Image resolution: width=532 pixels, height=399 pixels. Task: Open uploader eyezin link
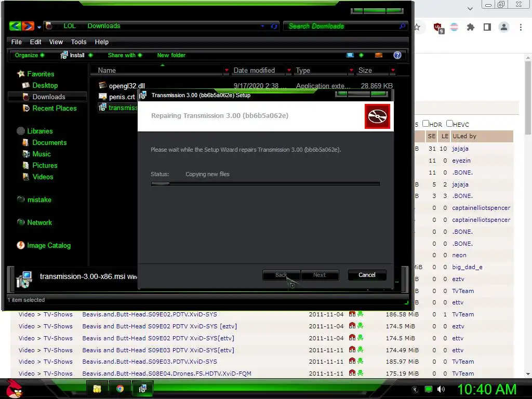(461, 161)
